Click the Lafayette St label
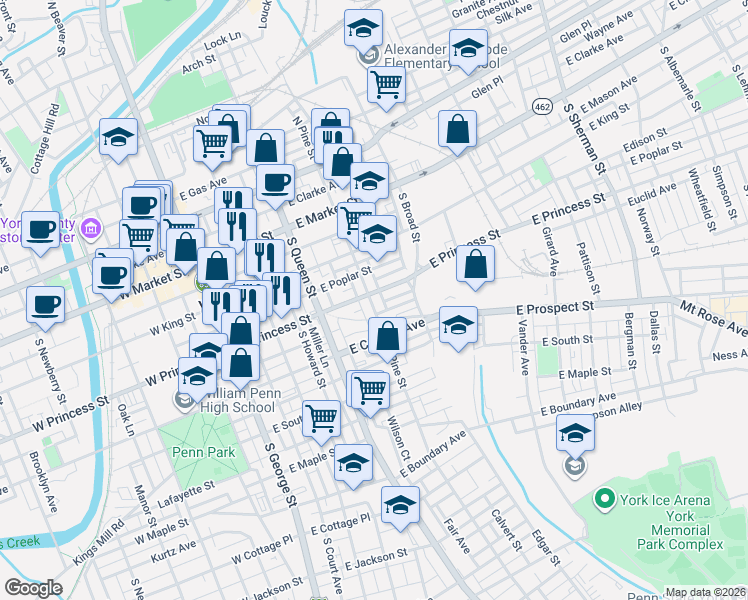The width and height of the screenshot is (748, 600). click(x=186, y=495)
